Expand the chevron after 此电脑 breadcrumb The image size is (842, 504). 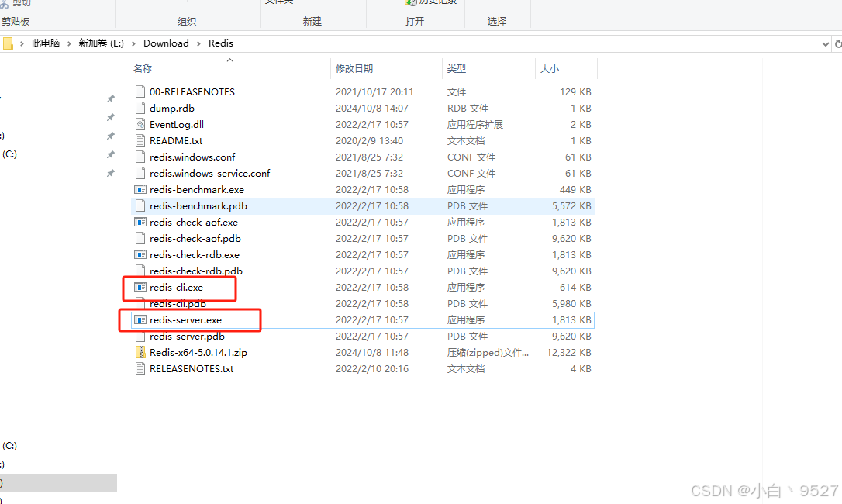click(x=69, y=43)
